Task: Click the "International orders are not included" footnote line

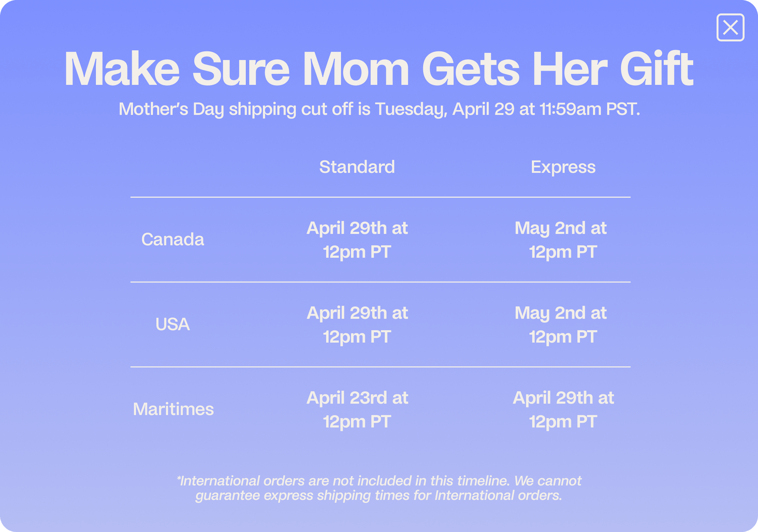Action: [379, 481]
